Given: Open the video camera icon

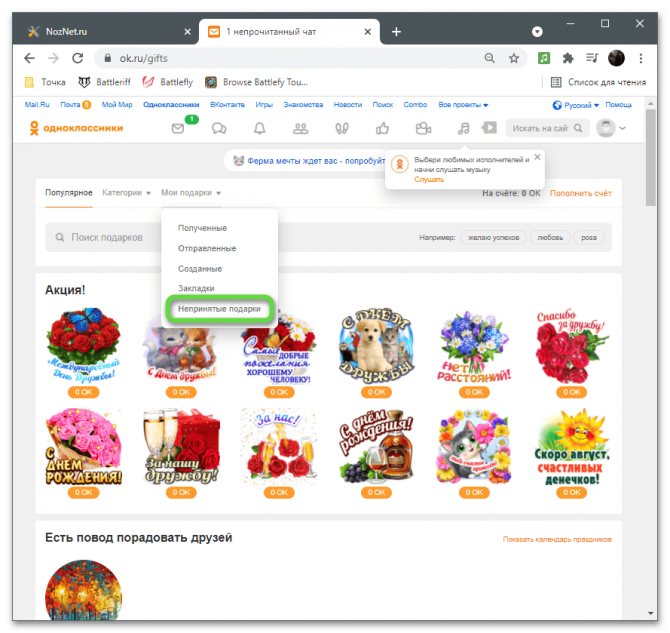Looking at the screenshot, I should 423,128.
